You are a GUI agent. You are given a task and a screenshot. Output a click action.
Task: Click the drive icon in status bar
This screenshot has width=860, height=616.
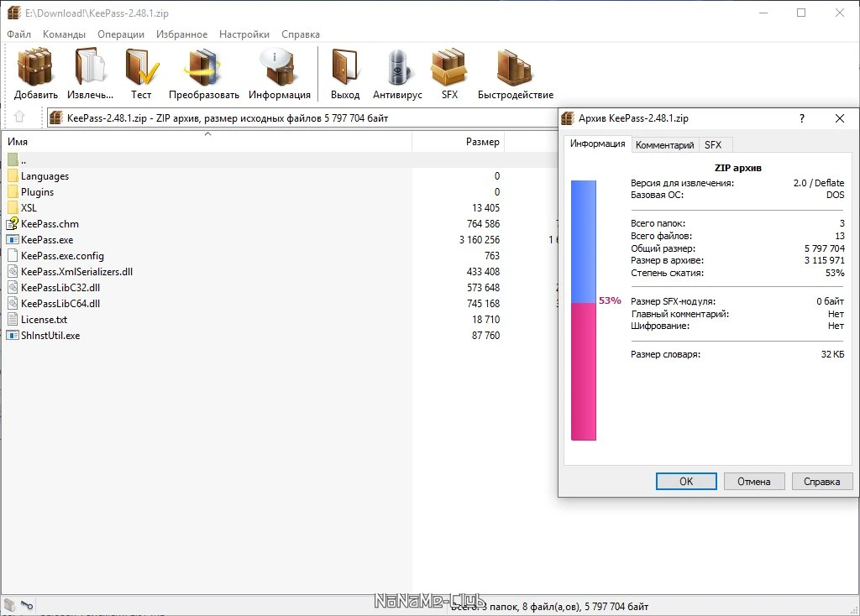[x=9, y=605]
